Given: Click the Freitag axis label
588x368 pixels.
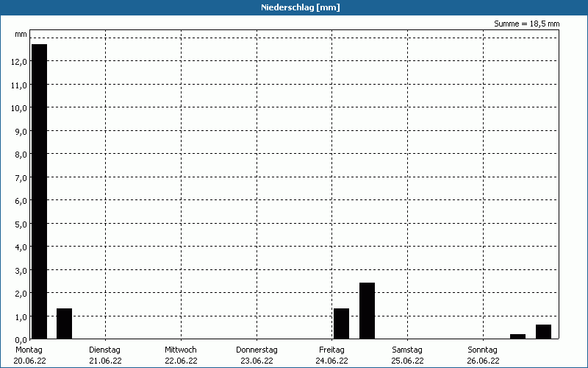Looking at the screenshot, I should 332,350.
